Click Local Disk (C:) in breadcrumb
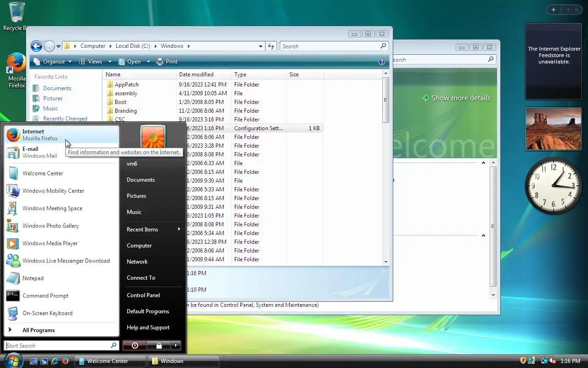The image size is (588, 368). (133, 46)
